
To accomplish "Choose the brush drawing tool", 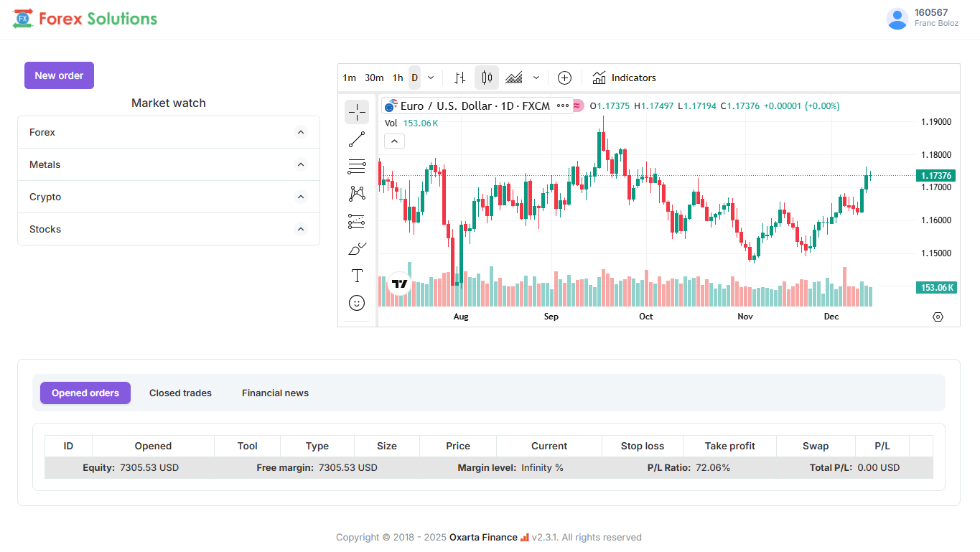I will [x=357, y=248].
